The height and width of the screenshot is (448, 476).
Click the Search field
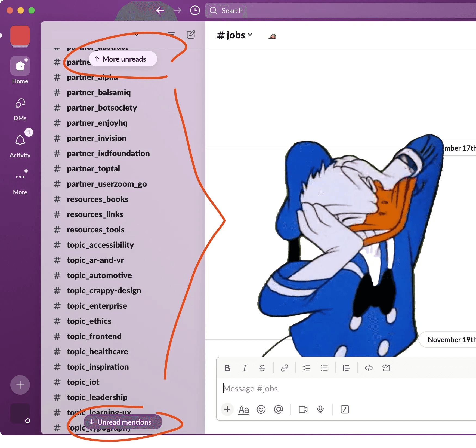(340, 11)
